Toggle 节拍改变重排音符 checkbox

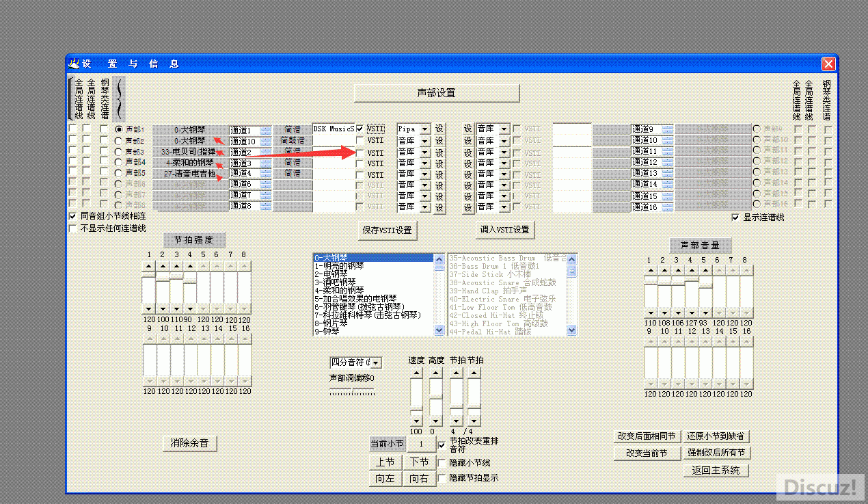(442, 445)
